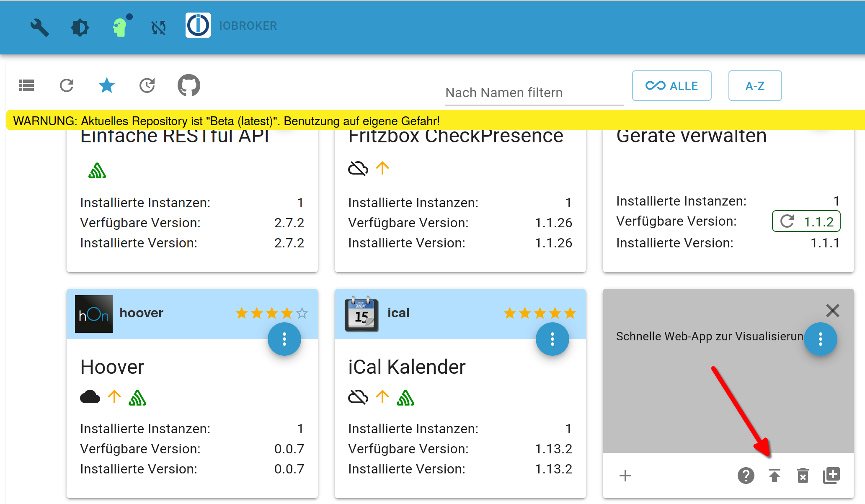Open the help question mark icon
This screenshot has width=865, height=504.
(746, 476)
